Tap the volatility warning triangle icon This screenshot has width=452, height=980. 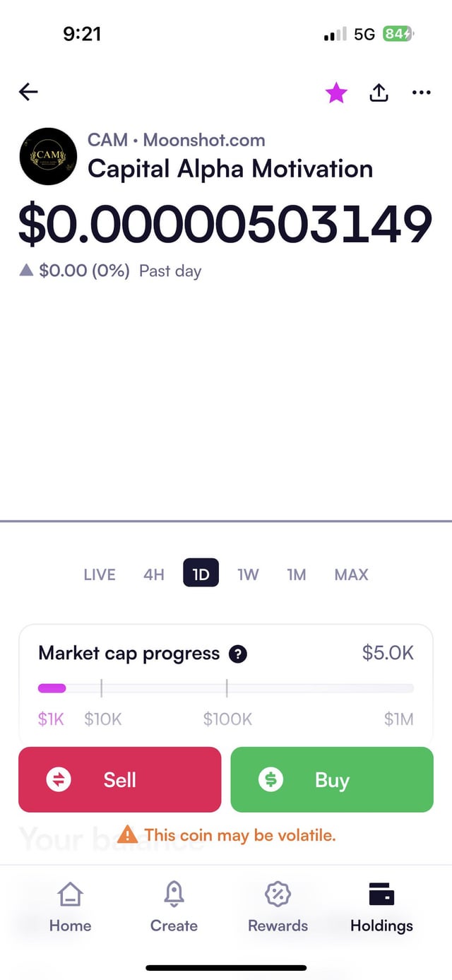tap(127, 834)
